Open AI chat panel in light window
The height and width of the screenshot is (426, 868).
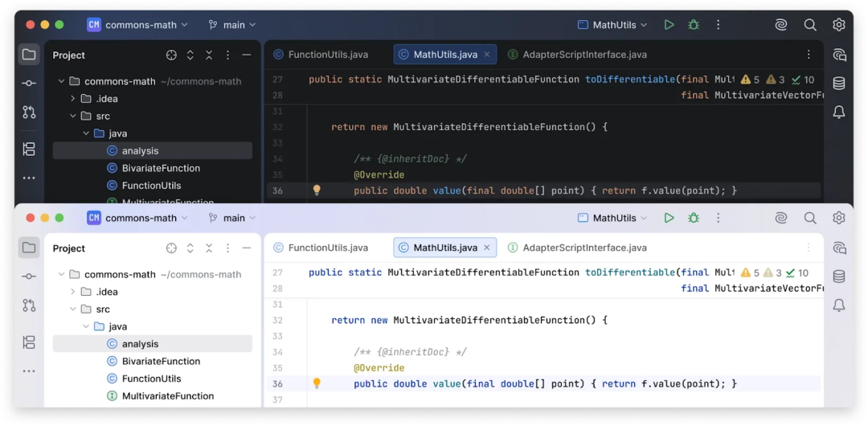pyautogui.click(x=839, y=248)
